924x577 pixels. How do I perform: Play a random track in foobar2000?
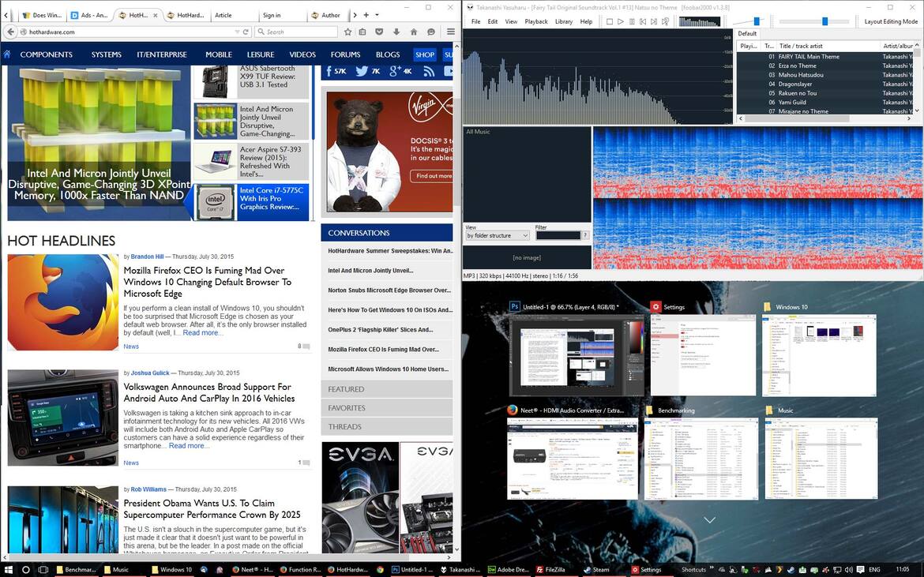pos(665,22)
